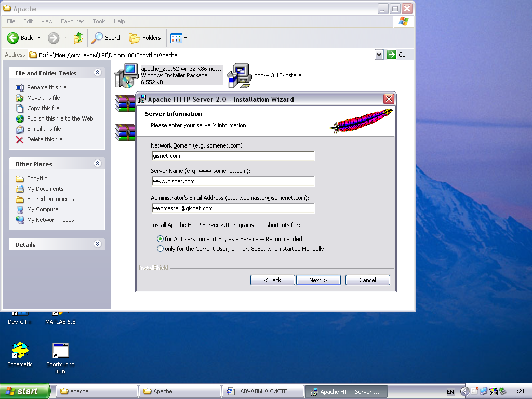Click Move this file link
This screenshot has width=532, height=399.
tap(44, 98)
